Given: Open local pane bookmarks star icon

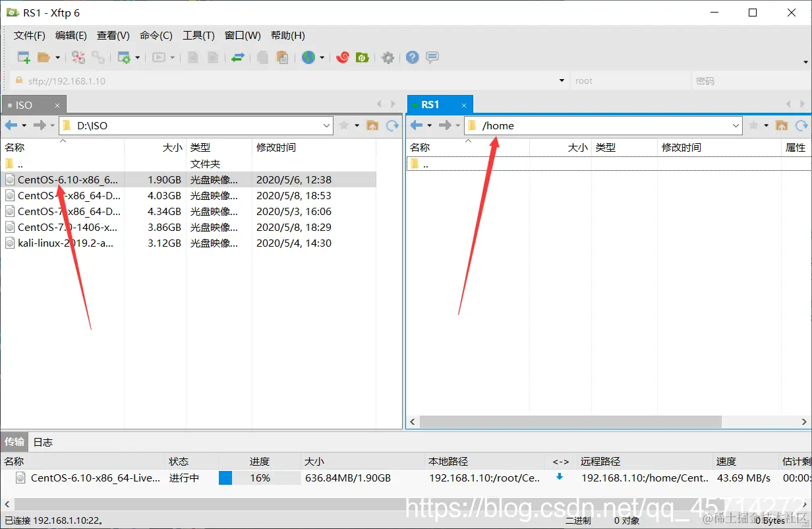Looking at the screenshot, I should click(x=343, y=125).
